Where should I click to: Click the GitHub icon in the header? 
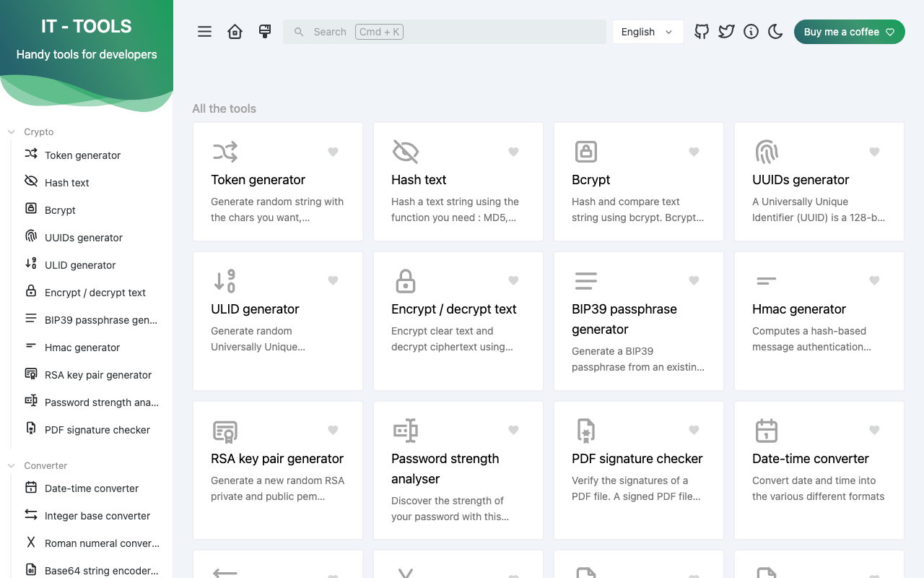[701, 31]
